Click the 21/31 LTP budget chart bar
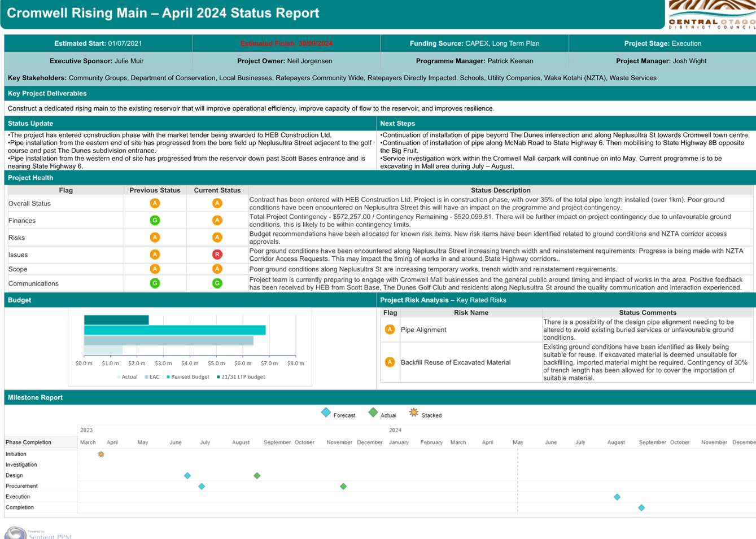The width and height of the screenshot is (756, 539). pyautogui.click(x=116, y=320)
